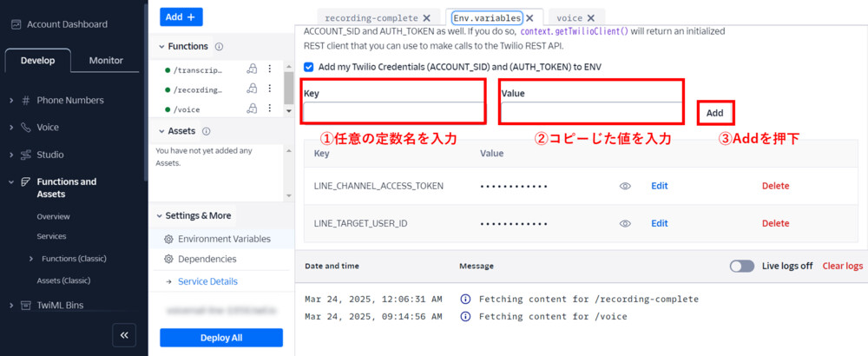Image resolution: width=868 pixels, height=356 pixels.
Task: Expand Functions (Classic) chevron
Action: click(31, 259)
